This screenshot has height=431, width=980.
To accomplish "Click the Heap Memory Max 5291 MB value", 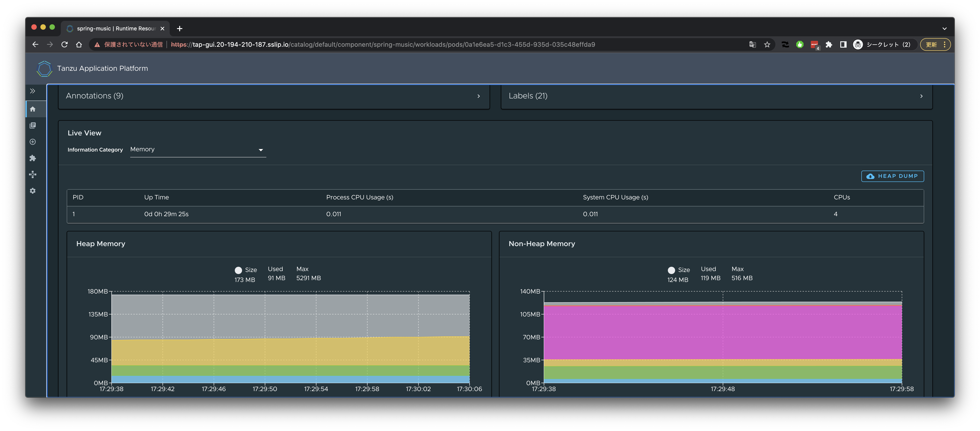I will pyautogui.click(x=308, y=278).
